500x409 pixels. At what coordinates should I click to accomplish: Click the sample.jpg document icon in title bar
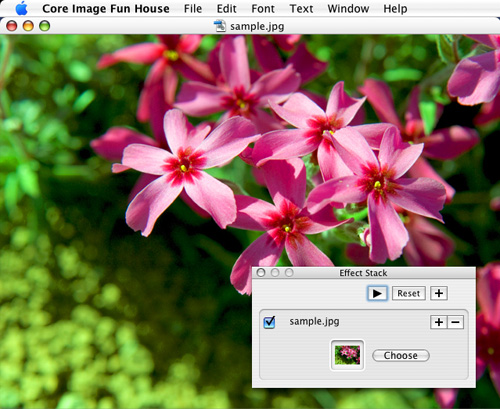(x=220, y=26)
